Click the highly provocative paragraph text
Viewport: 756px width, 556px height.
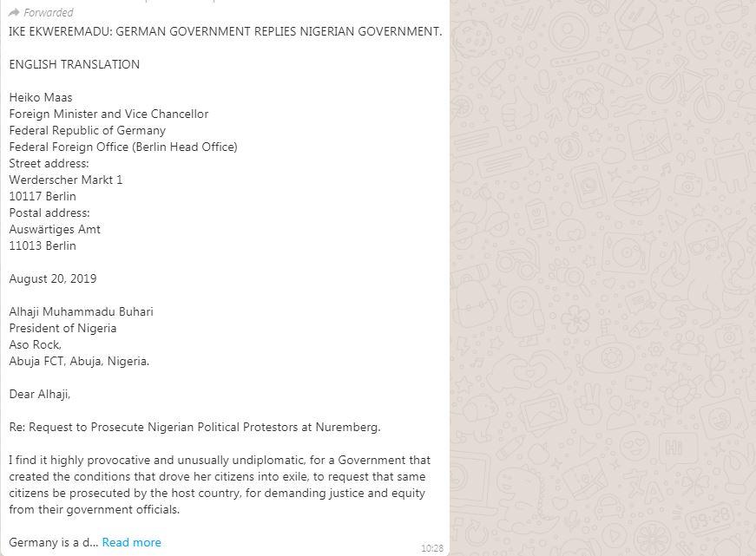[x=220, y=485]
